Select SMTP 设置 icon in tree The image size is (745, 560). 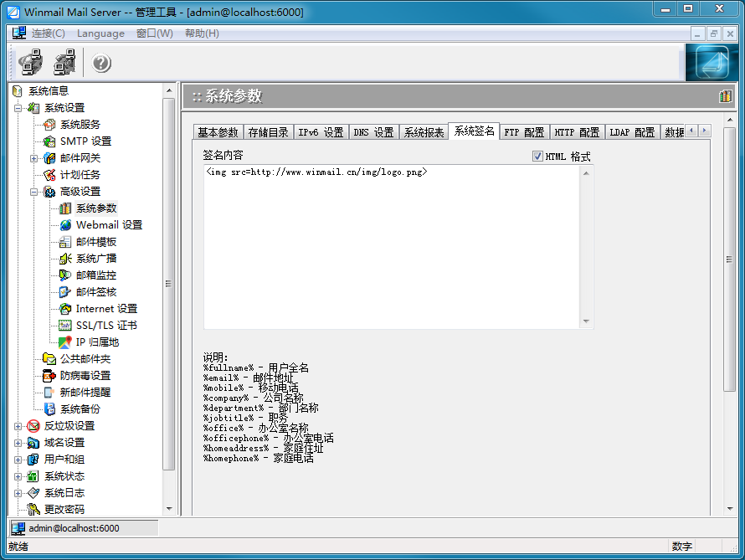point(49,141)
